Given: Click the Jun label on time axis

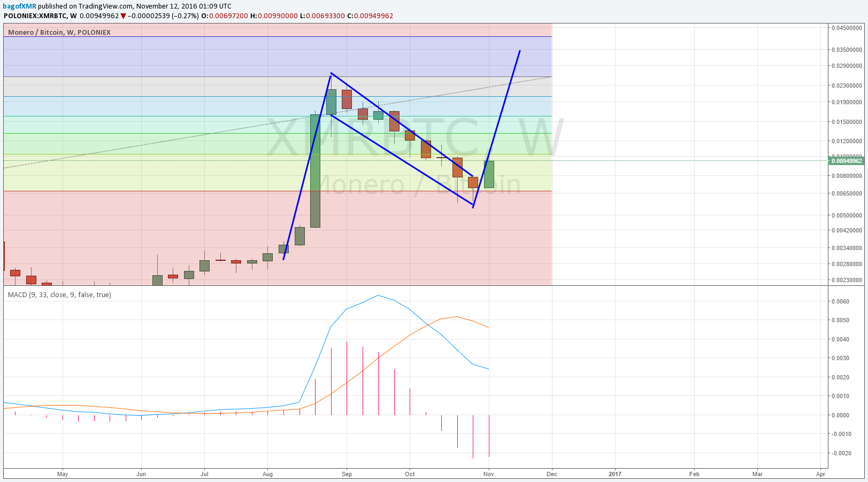Looking at the screenshot, I should click(x=141, y=474).
